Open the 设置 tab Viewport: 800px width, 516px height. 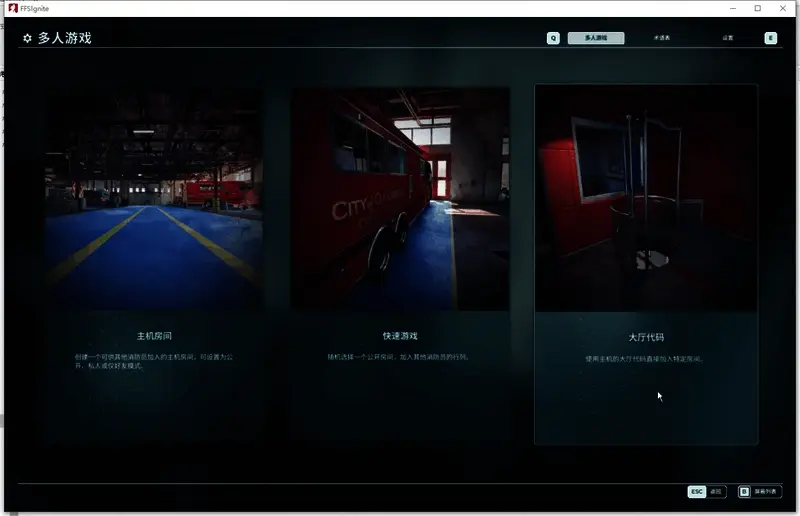tap(728, 38)
